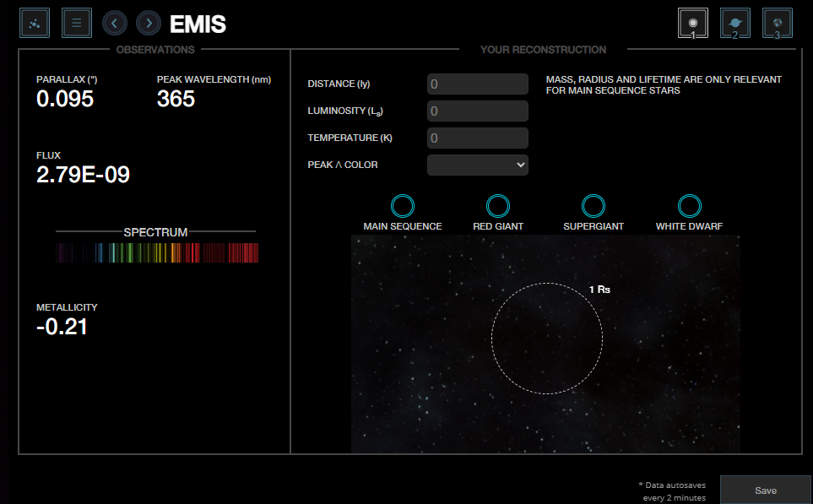
Task: Click the 1 Rs radius label
Action: [x=599, y=288]
